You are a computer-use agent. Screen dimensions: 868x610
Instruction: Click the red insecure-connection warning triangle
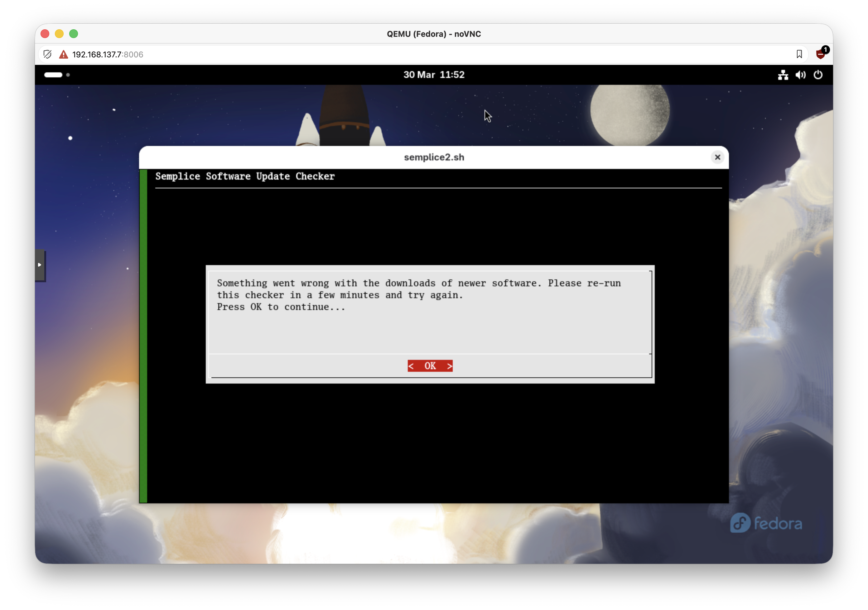point(64,55)
